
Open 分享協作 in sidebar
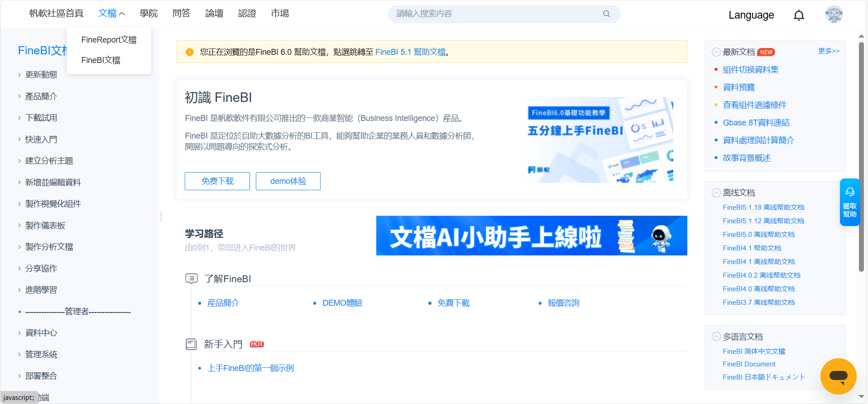click(41, 269)
